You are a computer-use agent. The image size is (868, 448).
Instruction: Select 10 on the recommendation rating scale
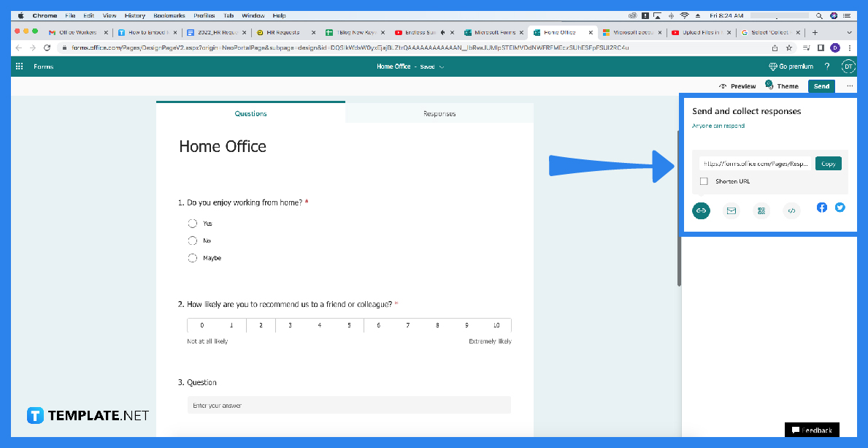(496, 325)
